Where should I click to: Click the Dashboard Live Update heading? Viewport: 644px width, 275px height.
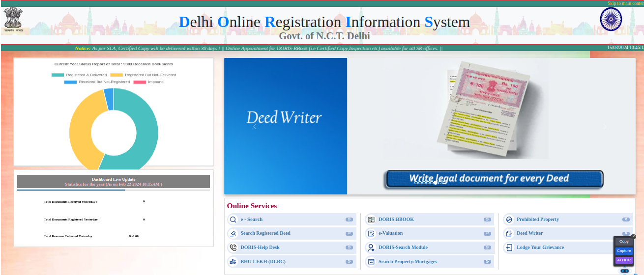pos(114,179)
